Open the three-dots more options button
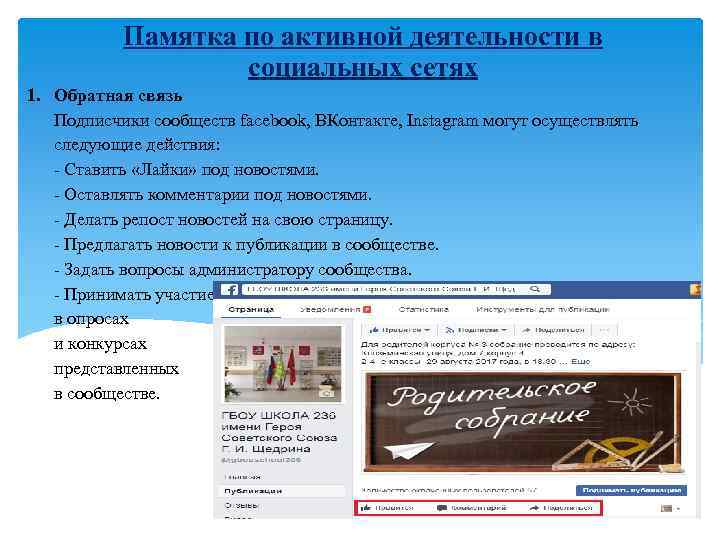Image resolution: width=720 pixels, height=540 pixels. pos(605,330)
